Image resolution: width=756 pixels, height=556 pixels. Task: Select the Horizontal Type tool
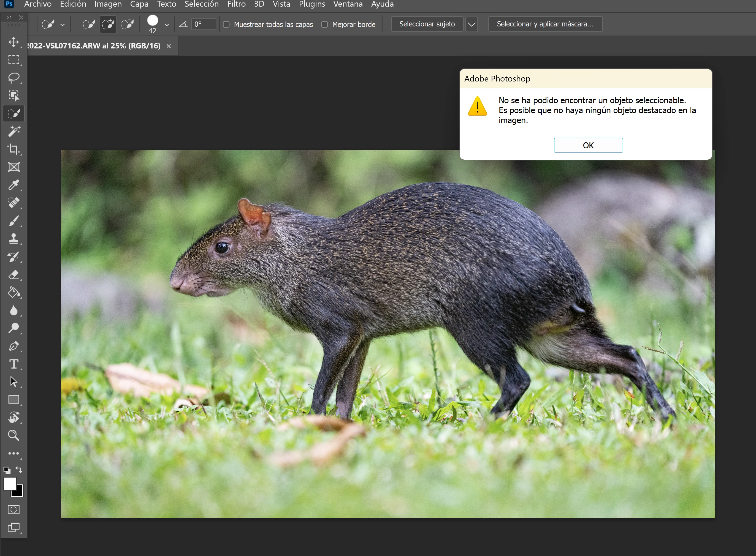tap(13, 364)
